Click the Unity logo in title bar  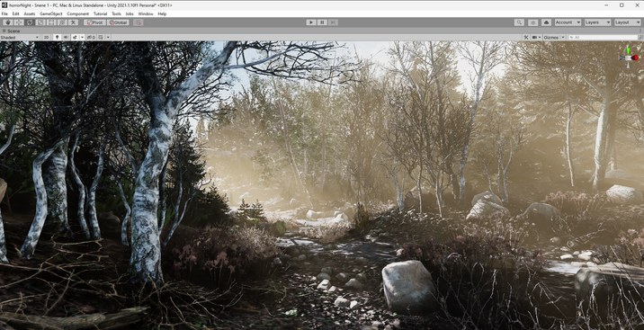pos(4,5)
